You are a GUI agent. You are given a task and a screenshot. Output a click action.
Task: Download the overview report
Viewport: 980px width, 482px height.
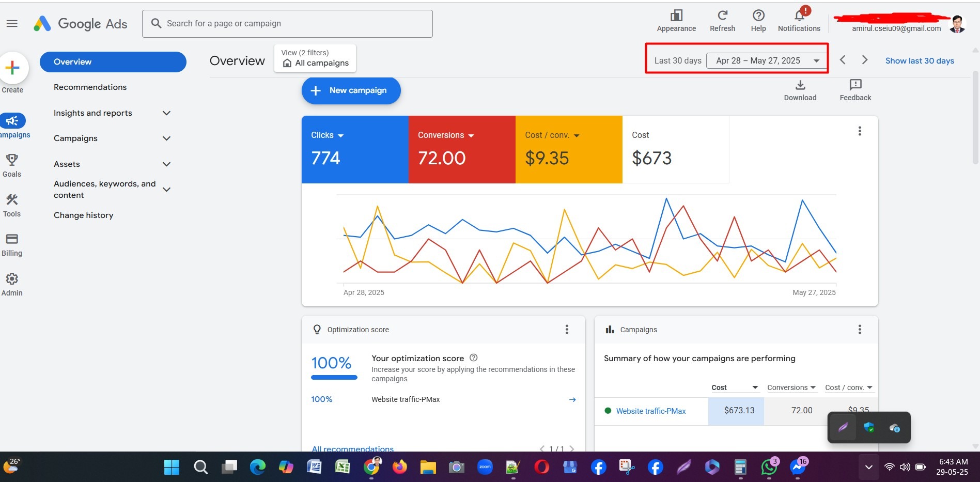pyautogui.click(x=800, y=90)
